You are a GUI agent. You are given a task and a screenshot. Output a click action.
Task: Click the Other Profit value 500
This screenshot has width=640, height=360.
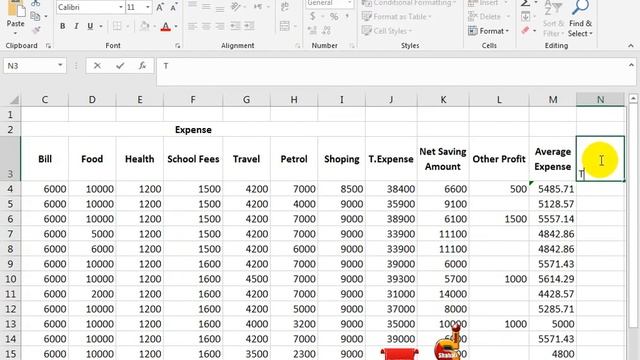coord(499,189)
